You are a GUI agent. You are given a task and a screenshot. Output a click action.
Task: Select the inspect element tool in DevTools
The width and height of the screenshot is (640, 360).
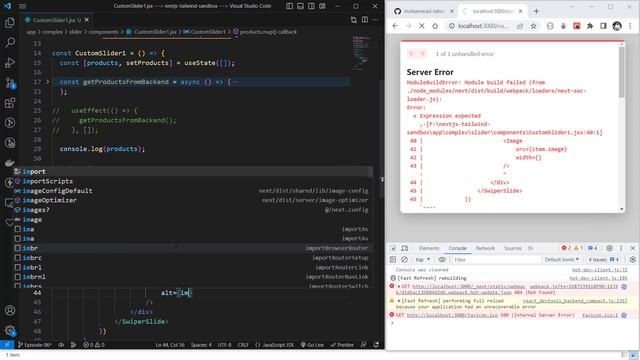point(393,248)
